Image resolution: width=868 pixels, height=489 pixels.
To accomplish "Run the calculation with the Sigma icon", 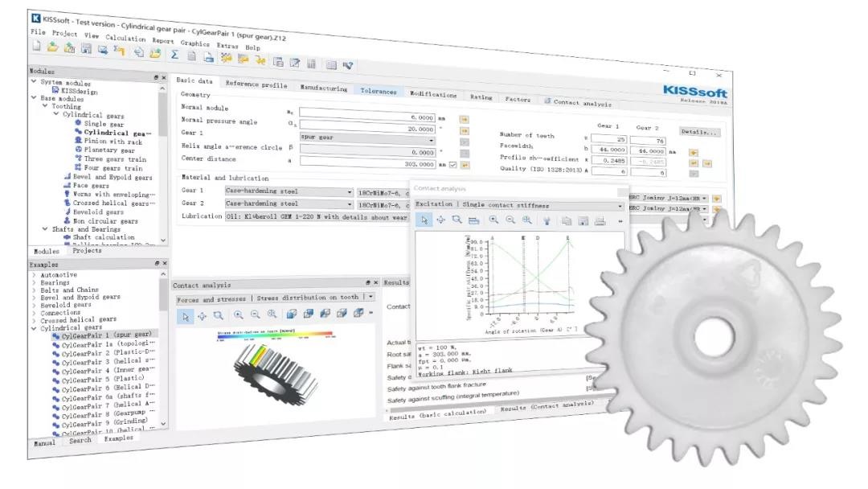I will 174,54.
